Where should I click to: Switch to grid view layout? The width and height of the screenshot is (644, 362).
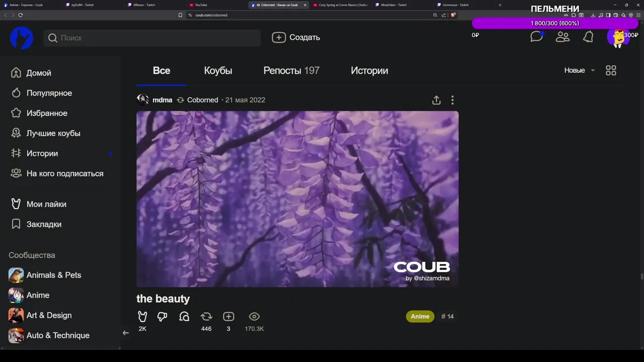611,70
